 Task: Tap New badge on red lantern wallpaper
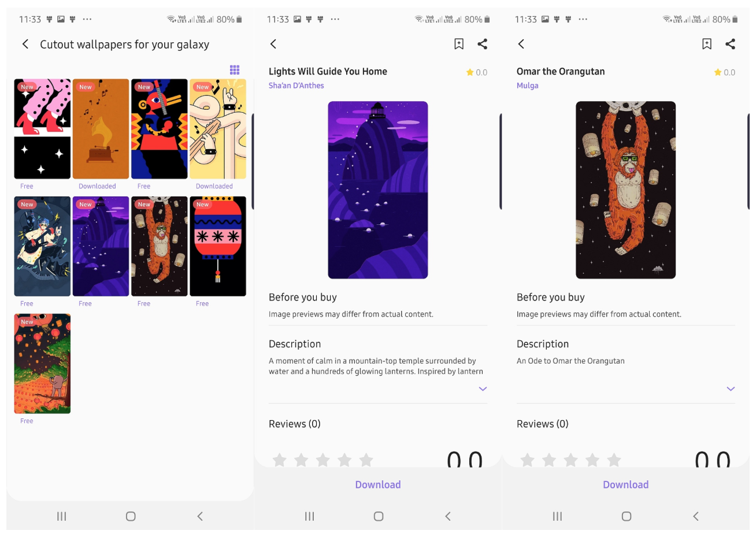(x=202, y=205)
